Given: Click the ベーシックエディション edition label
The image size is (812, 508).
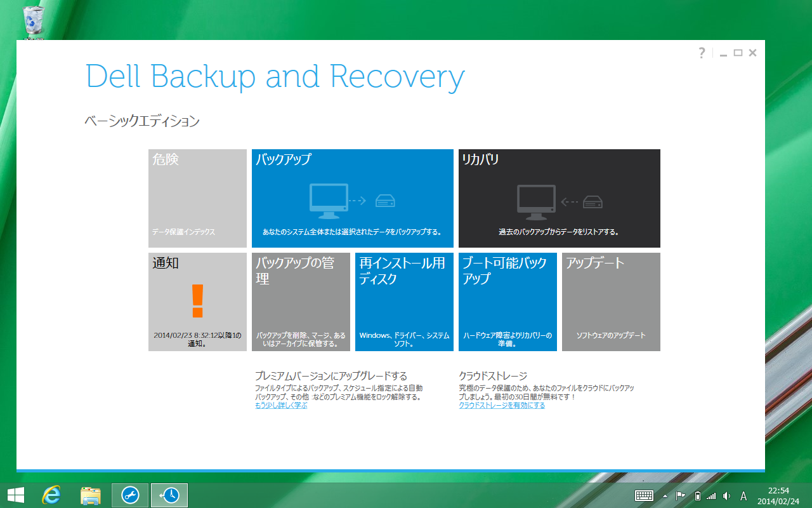Looking at the screenshot, I should [x=142, y=121].
